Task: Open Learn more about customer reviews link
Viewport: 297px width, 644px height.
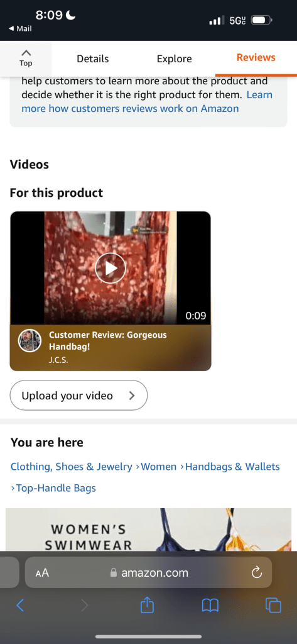Action: [147, 101]
